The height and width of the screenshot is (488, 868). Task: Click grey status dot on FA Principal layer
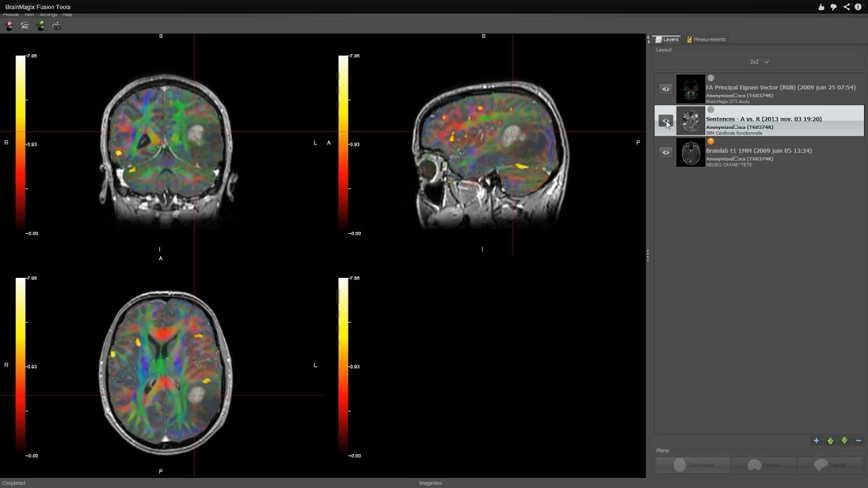click(x=711, y=78)
